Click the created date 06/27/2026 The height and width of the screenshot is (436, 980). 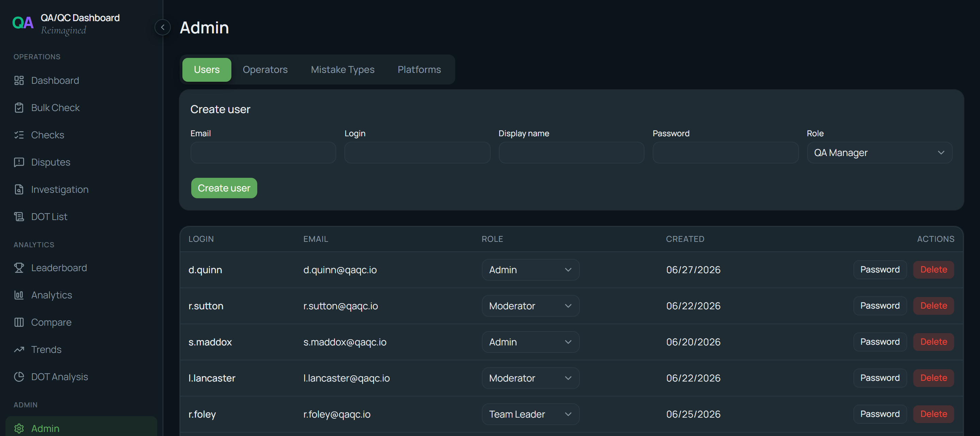click(693, 269)
